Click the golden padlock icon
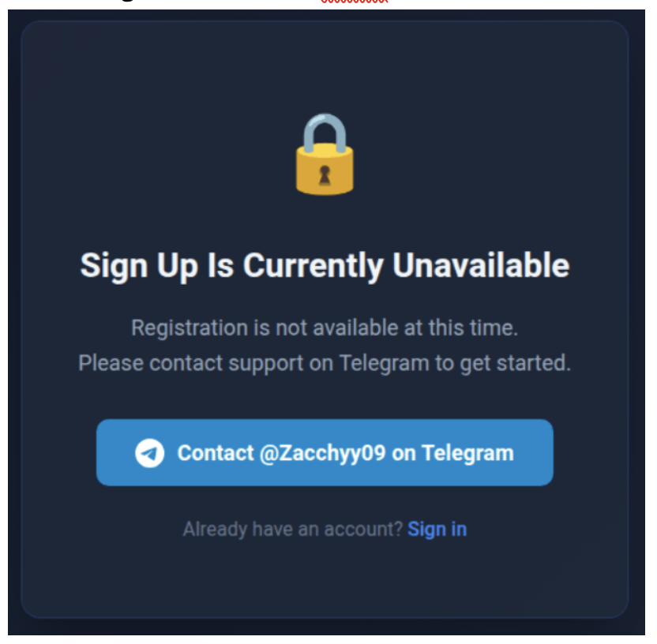The image size is (657, 644). click(325, 154)
